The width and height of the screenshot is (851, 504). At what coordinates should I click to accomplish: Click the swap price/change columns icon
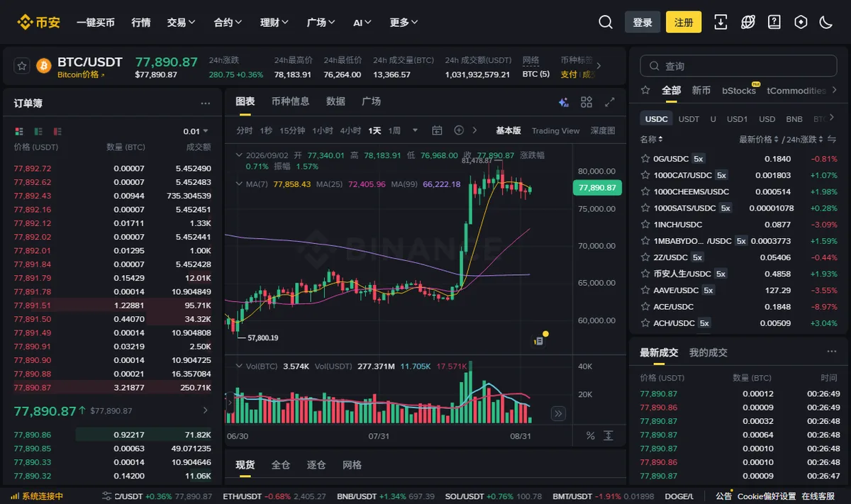point(832,139)
